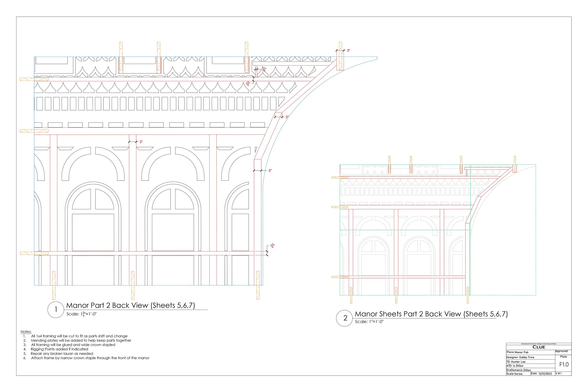
Task: Click the circled number 1 view marker
Action: click(x=56, y=309)
